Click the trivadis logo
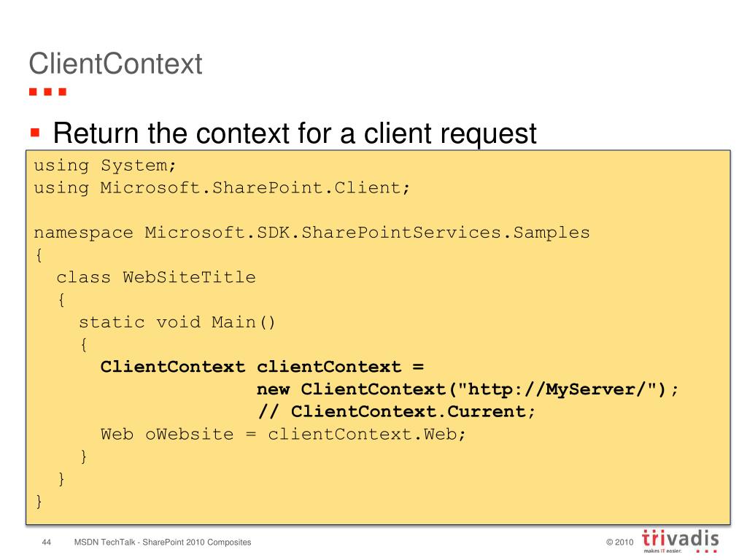The width and height of the screenshot is (747, 560). click(x=680, y=541)
